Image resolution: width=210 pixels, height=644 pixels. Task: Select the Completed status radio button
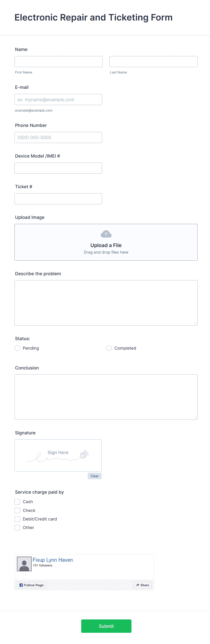[x=109, y=348]
